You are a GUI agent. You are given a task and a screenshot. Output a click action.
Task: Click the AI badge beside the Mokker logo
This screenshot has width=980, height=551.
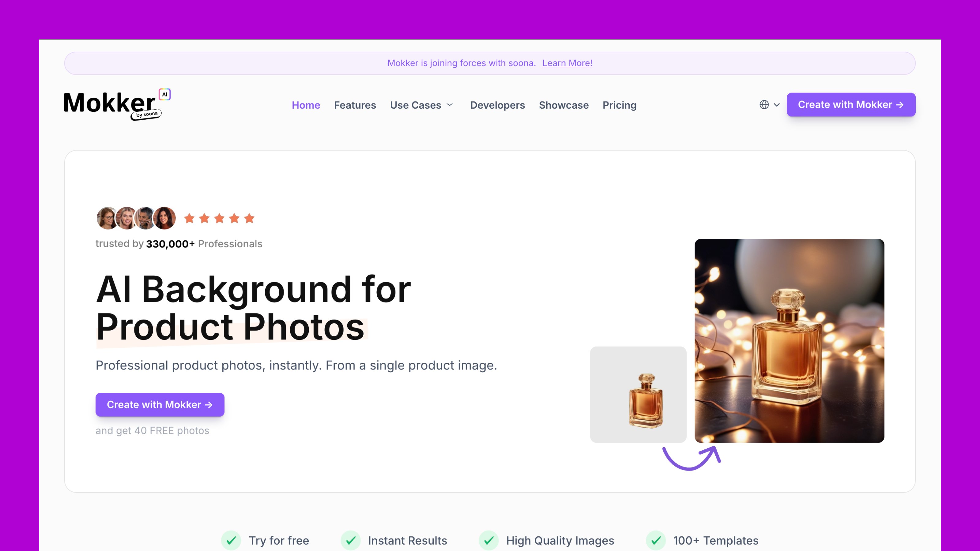[165, 94]
